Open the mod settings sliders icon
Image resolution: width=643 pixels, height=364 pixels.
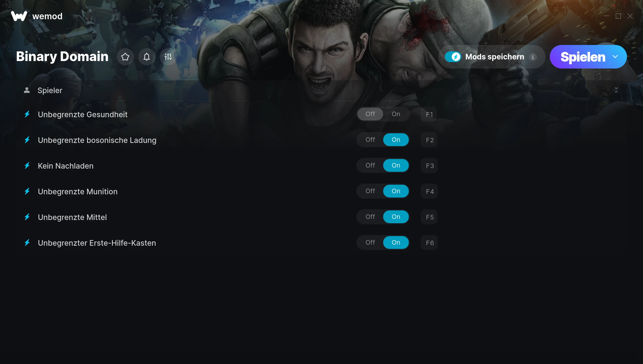pos(168,57)
